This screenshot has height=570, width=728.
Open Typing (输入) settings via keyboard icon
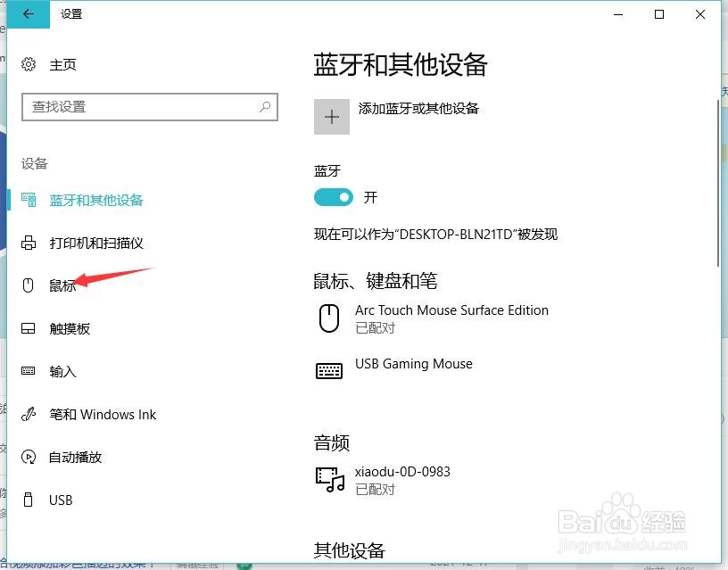[27, 371]
